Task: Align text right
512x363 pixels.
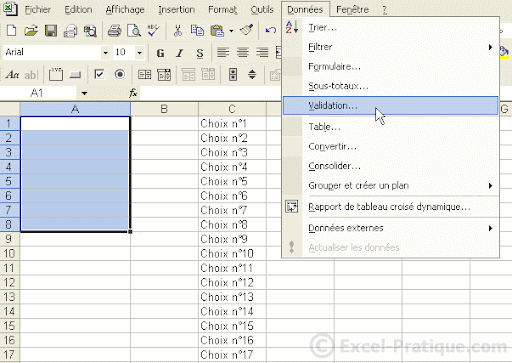Action: point(262,53)
